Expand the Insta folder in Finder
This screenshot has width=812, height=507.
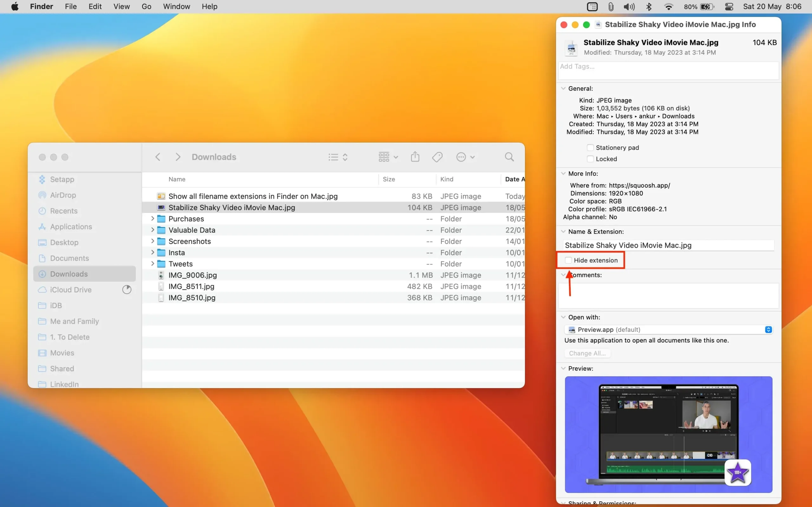click(x=152, y=252)
